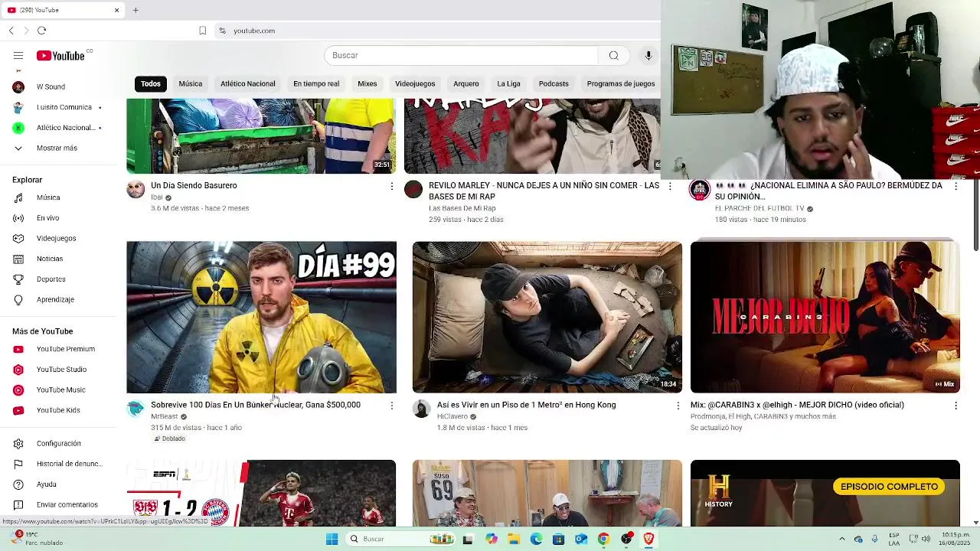Select the Atlético Nacional filter chip
Viewport: 980px width, 551px height.
click(248, 83)
